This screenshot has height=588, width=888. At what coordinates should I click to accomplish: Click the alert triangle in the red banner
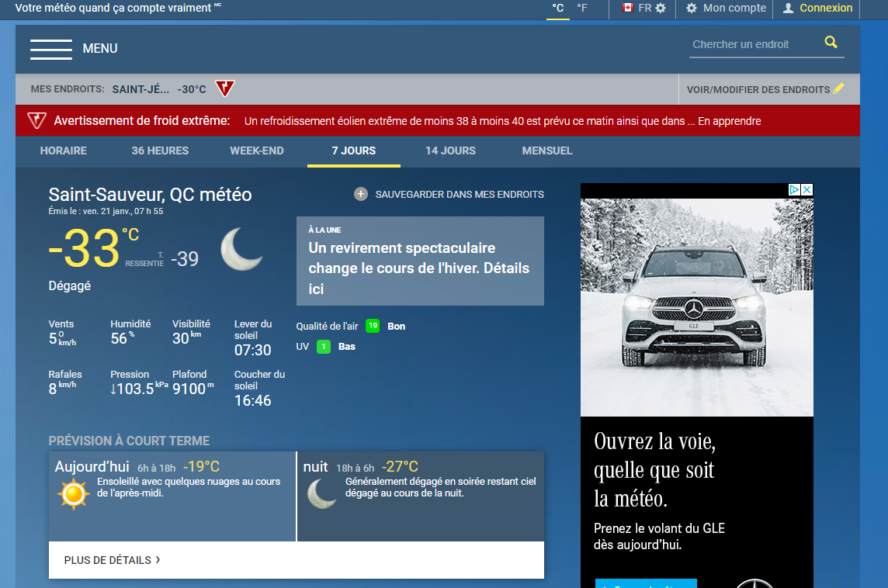tap(36, 120)
